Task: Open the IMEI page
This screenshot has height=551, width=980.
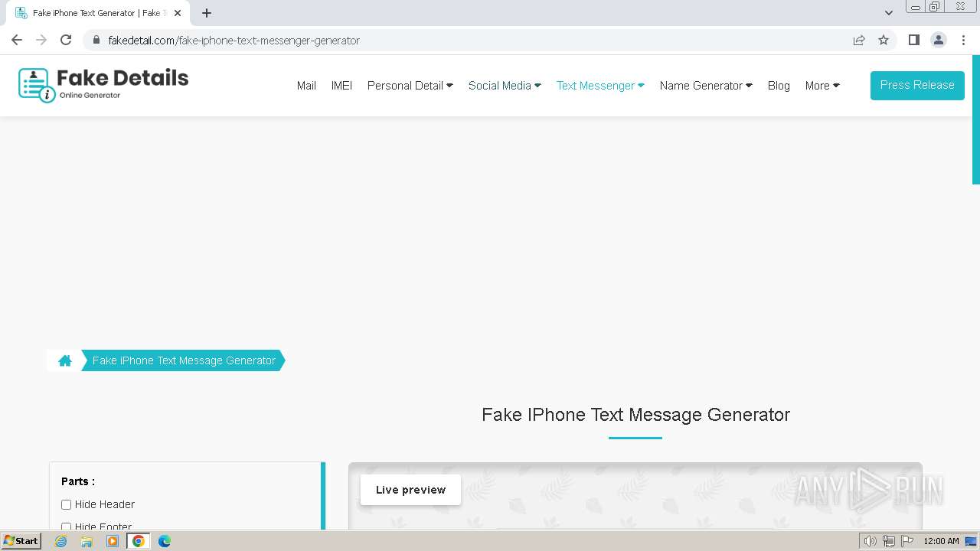Action: tap(341, 86)
